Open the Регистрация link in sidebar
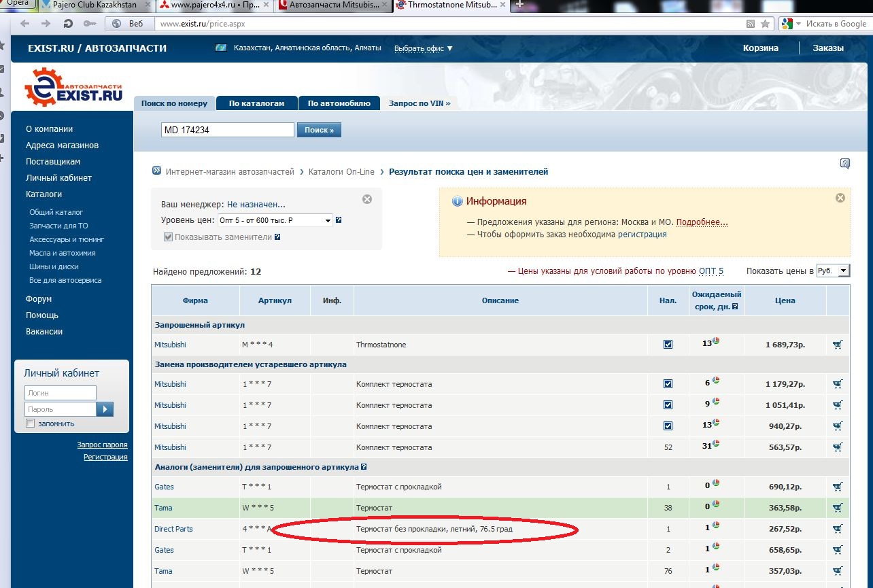Screen dimensions: 873x588 tap(105, 457)
